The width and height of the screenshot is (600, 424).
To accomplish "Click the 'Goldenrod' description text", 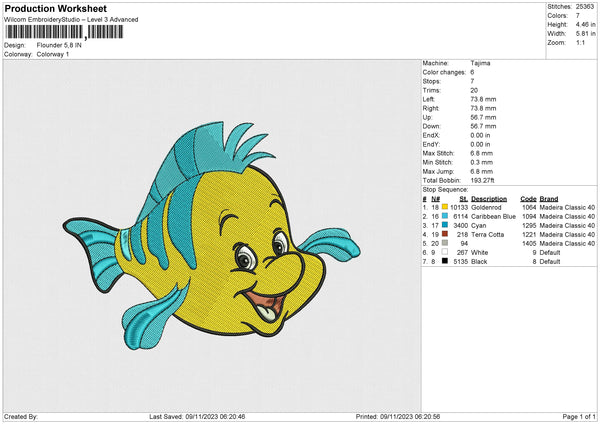I will click(x=486, y=207).
